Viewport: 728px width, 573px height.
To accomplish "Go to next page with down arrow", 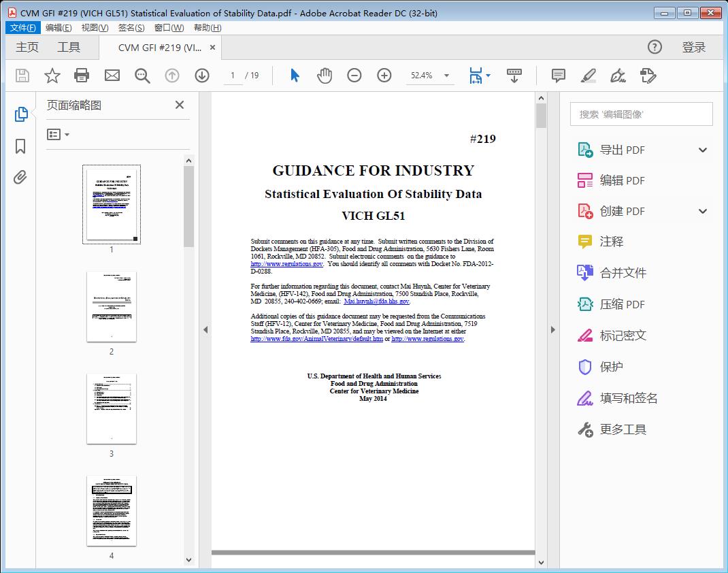I will pyautogui.click(x=202, y=76).
